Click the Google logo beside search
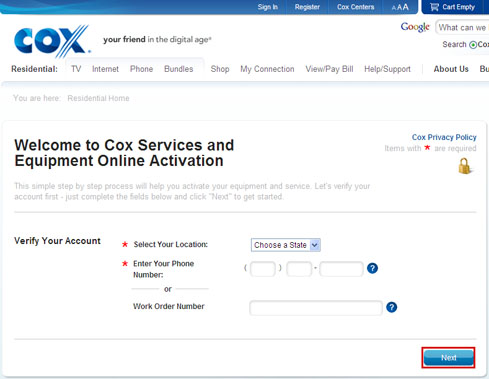The width and height of the screenshot is (489, 379). [x=415, y=27]
